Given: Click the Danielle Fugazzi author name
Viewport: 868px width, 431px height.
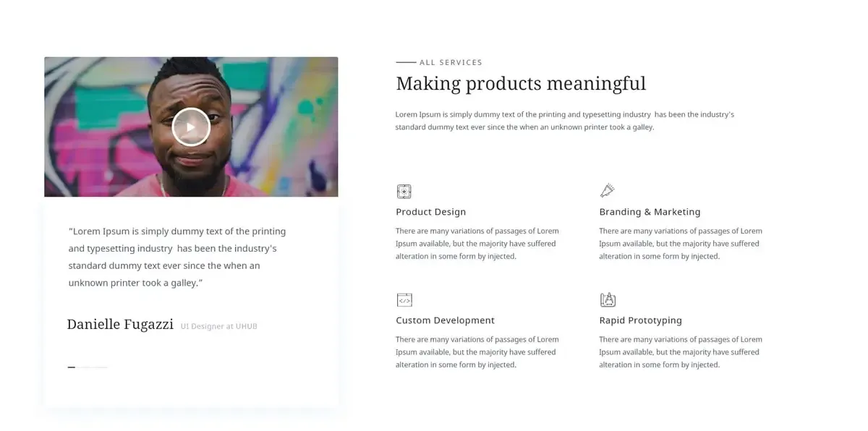Looking at the screenshot, I should (120, 325).
